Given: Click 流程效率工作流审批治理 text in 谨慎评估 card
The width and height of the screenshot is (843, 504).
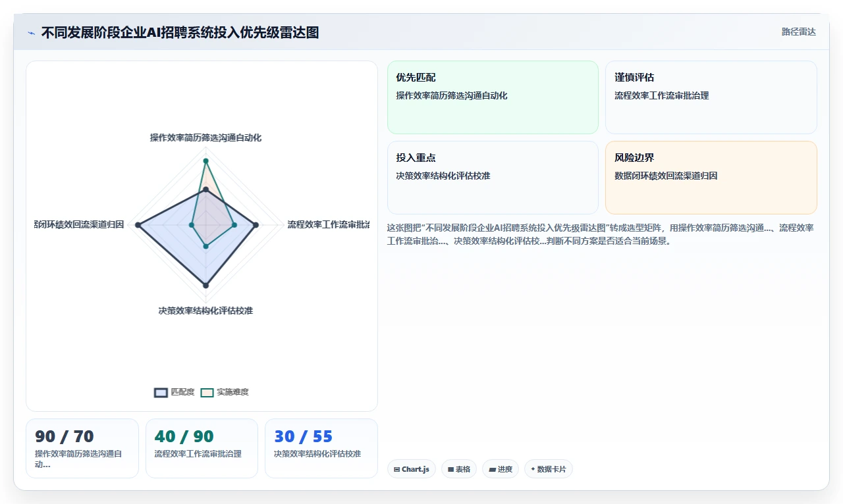Looking at the screenshot, I should coord(661,95).
